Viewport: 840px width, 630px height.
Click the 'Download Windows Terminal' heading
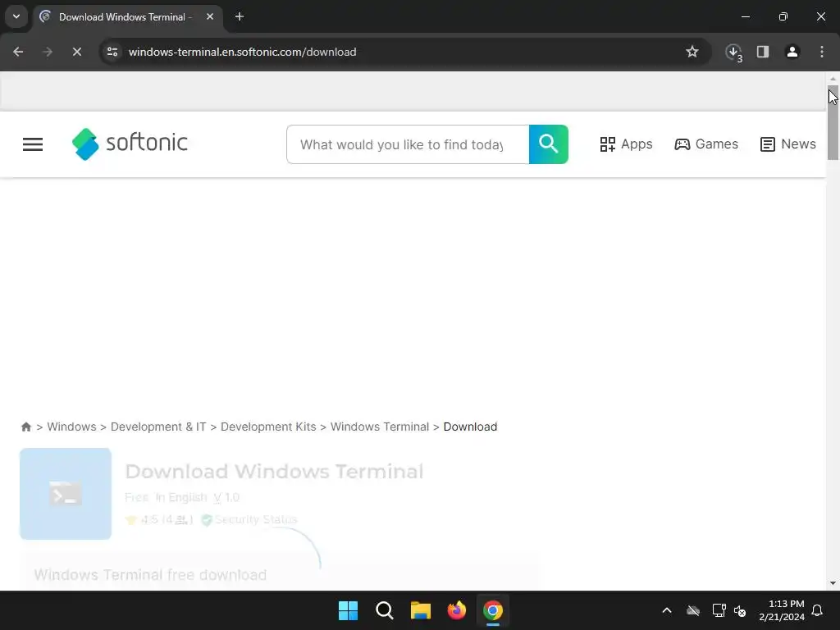tap(274, 472)
